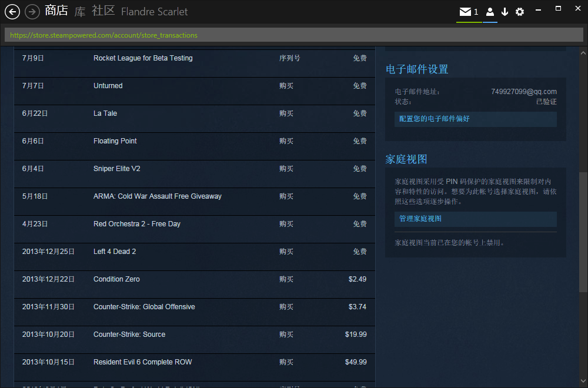Select the Rocket League for Beta Testing row

195,63
